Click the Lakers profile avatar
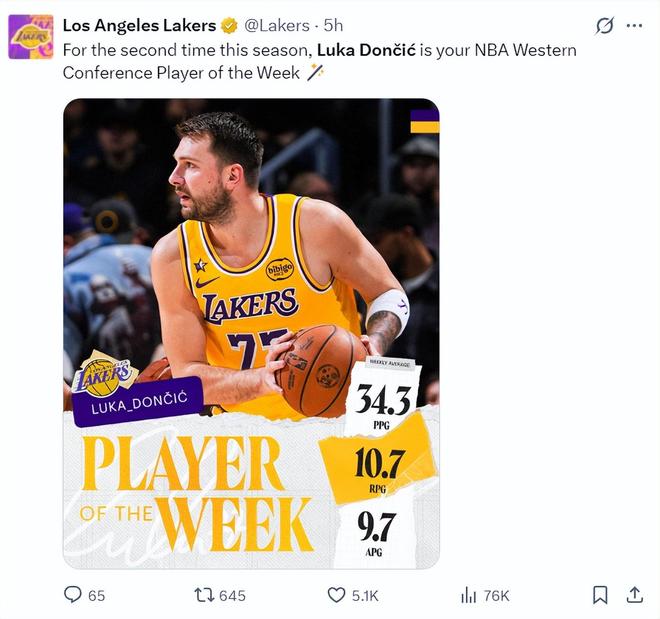 coord(31,36)
